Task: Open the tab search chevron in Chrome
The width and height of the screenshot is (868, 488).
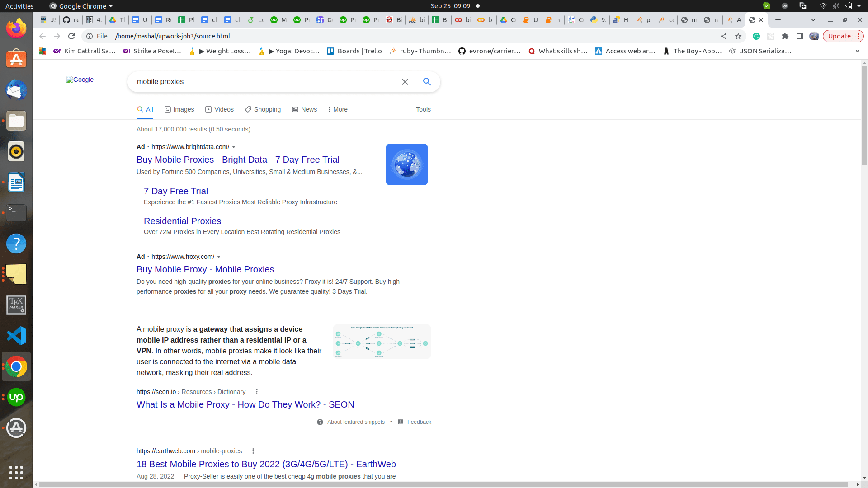Action: coord(813,20)
